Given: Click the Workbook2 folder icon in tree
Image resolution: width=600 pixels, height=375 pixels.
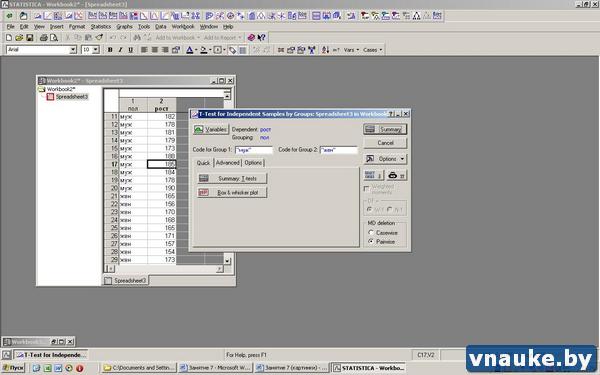Looking at the screenshot, I should [42, 89].
